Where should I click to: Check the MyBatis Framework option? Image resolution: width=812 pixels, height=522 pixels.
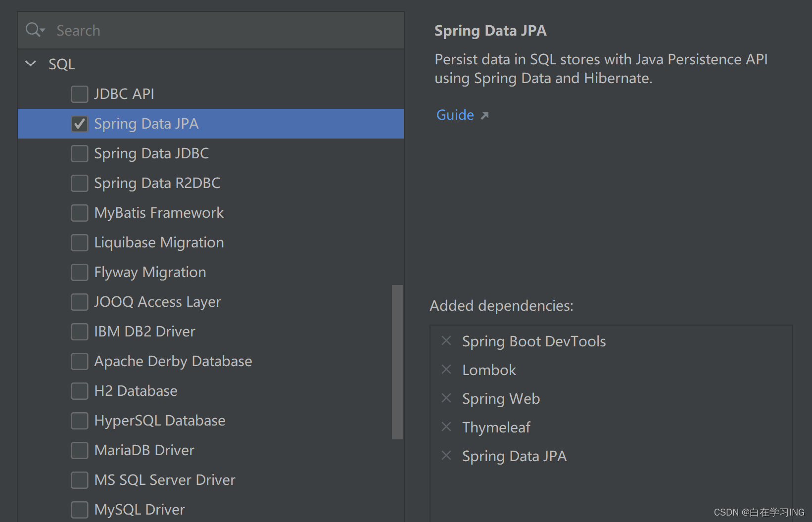(80, 213)
